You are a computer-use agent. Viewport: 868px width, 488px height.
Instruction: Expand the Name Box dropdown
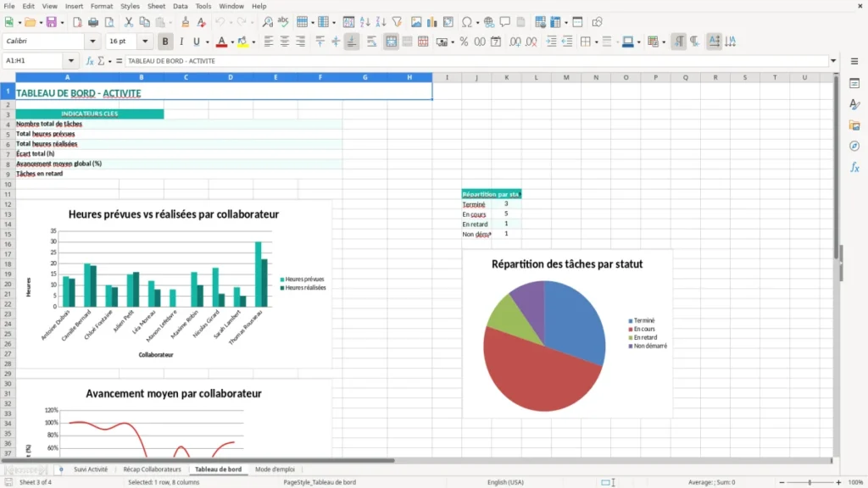[71, 61]
